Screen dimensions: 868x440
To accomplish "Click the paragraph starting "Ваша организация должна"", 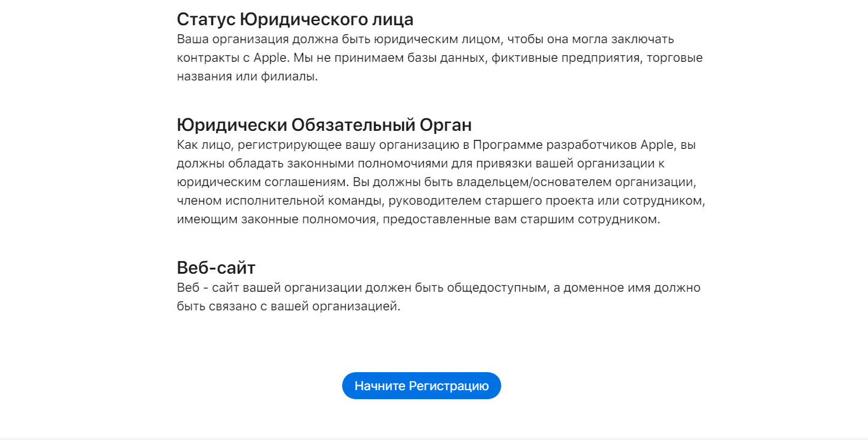I will pyautogui.click(x=440, y=58).
